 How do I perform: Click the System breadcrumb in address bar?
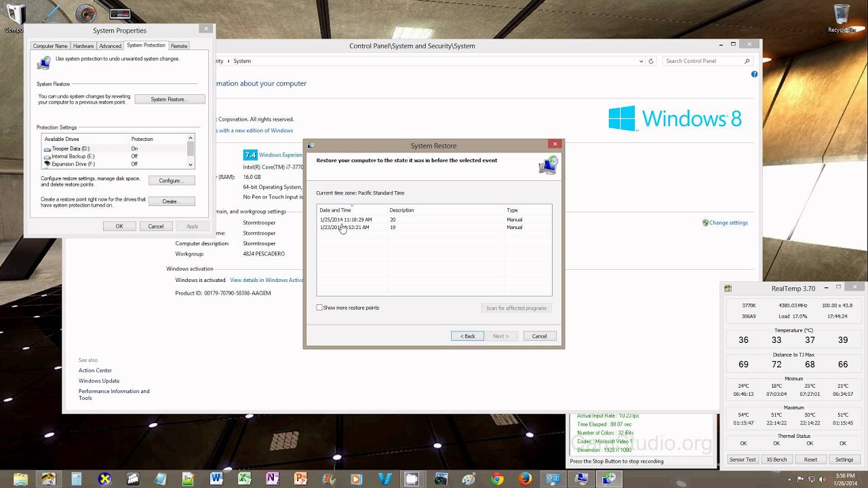tap(242, 61)
